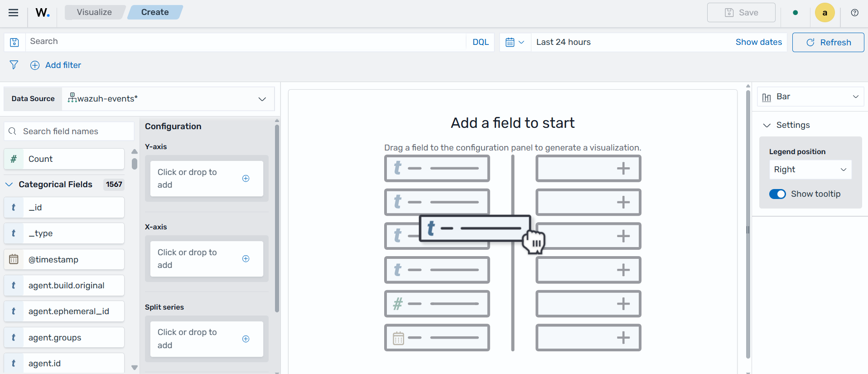Open the help question mark icon
This screenshot has height=374, width=868.
[855, 13]
